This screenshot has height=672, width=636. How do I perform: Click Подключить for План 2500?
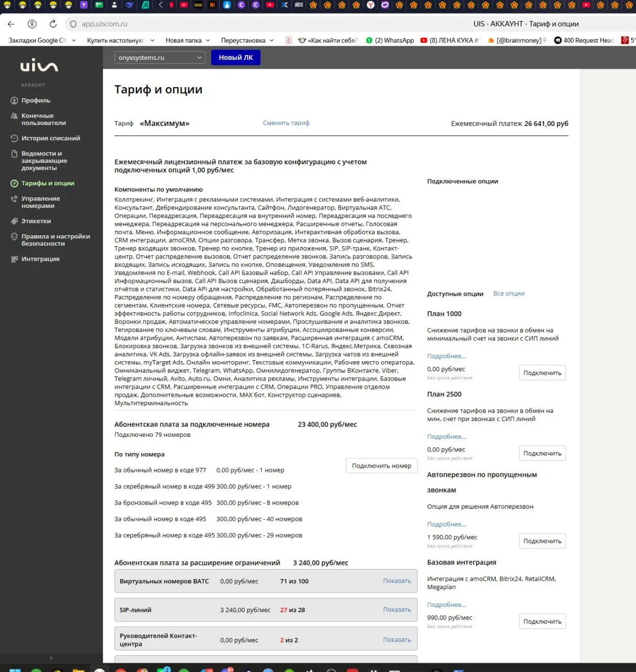click(543, 453)
